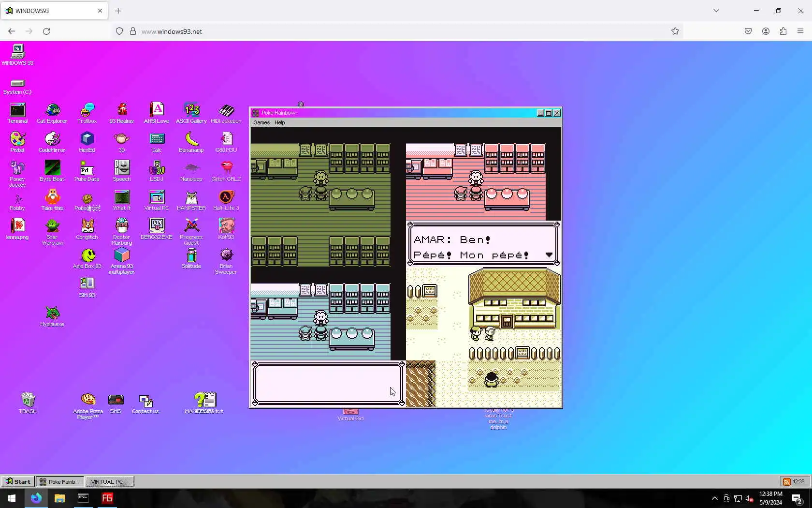Reload the current browser page
Image resolution: width=812 pixels, height=508 pixels.
46,31
